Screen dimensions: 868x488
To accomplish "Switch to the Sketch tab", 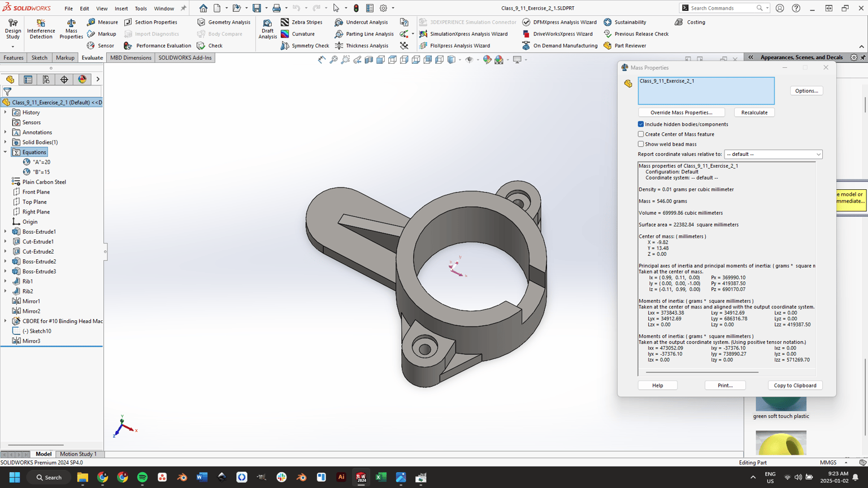I will [x=40, y=58].
